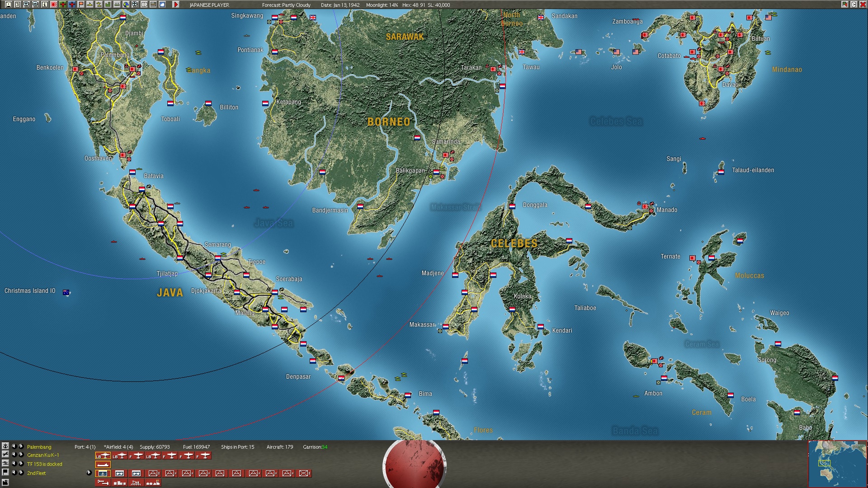Click the green convoy ships toolbar icon
Viewport: 868px width, 488px height.
[x=117, y=5]
